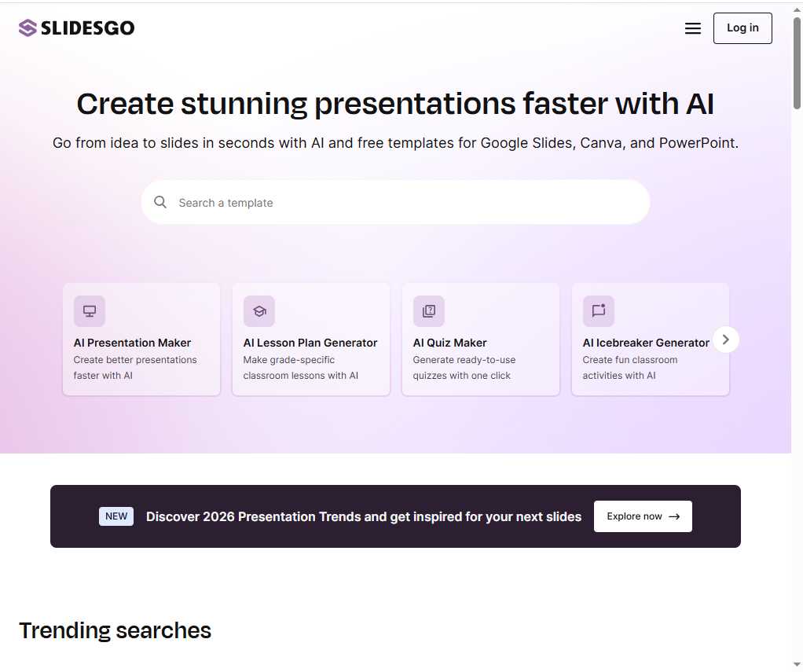
Task: Show next AI tools with carousel arrow
Action: pyautogui.click(x=726, y=340)
